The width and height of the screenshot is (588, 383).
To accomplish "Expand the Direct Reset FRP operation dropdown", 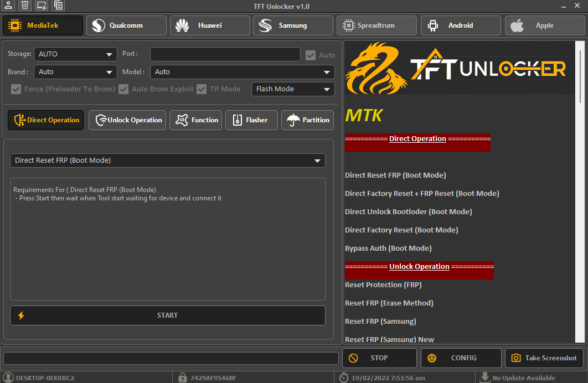I will pos(167,161).
